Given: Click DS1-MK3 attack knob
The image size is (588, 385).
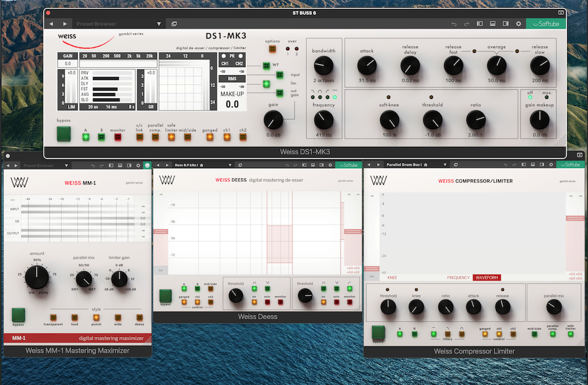Looking at the screenshot, I should [367, 66].
